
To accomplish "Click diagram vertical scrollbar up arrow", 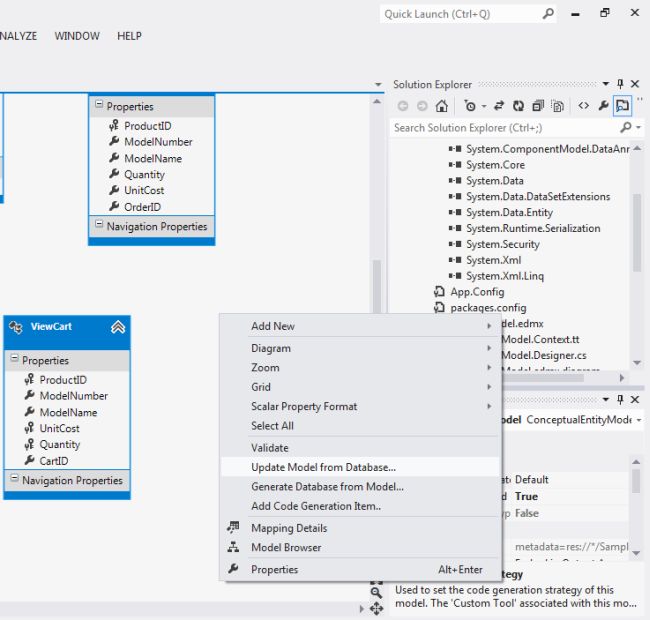I will click(x=376, y=101).
